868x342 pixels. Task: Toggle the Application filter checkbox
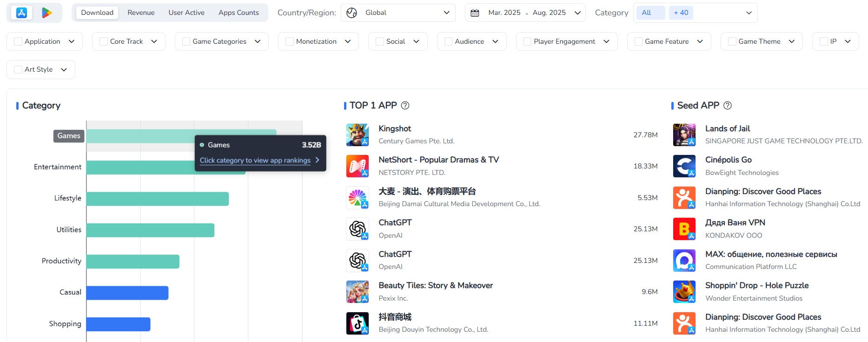click(18, 41)
